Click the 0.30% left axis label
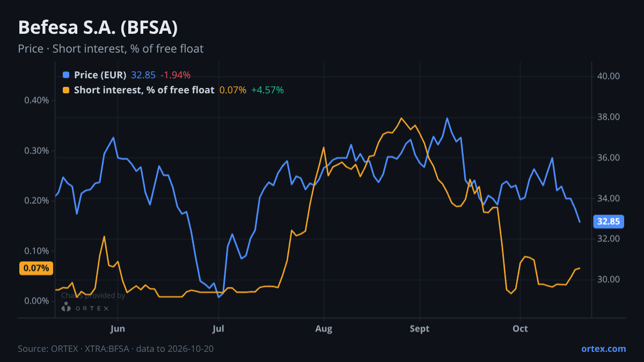The image size is (644, 362). coord(36,151)
